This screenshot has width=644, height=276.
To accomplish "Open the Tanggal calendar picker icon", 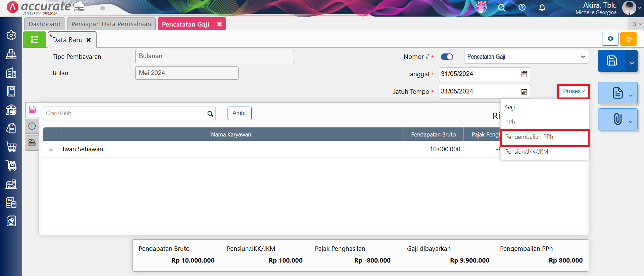I will (x=524, y=74).
